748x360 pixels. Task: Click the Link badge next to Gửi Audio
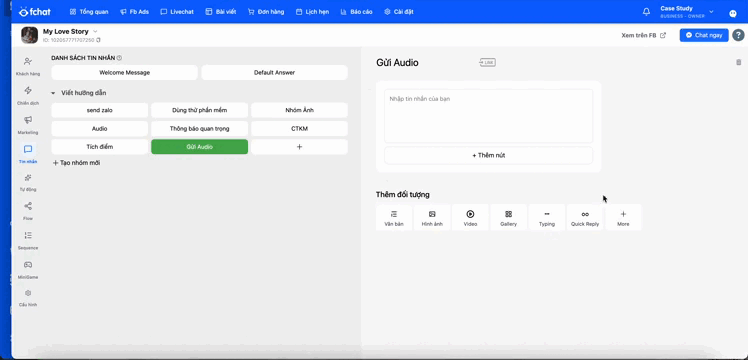[488, 62]
